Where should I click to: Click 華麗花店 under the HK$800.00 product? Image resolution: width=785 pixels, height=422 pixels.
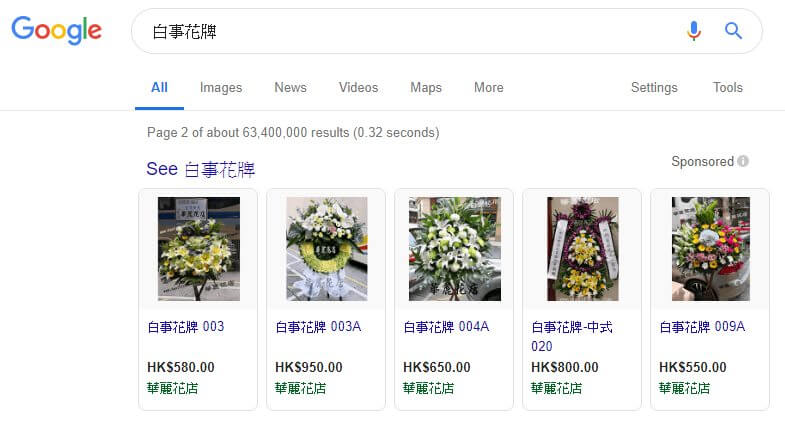[557, 388]
